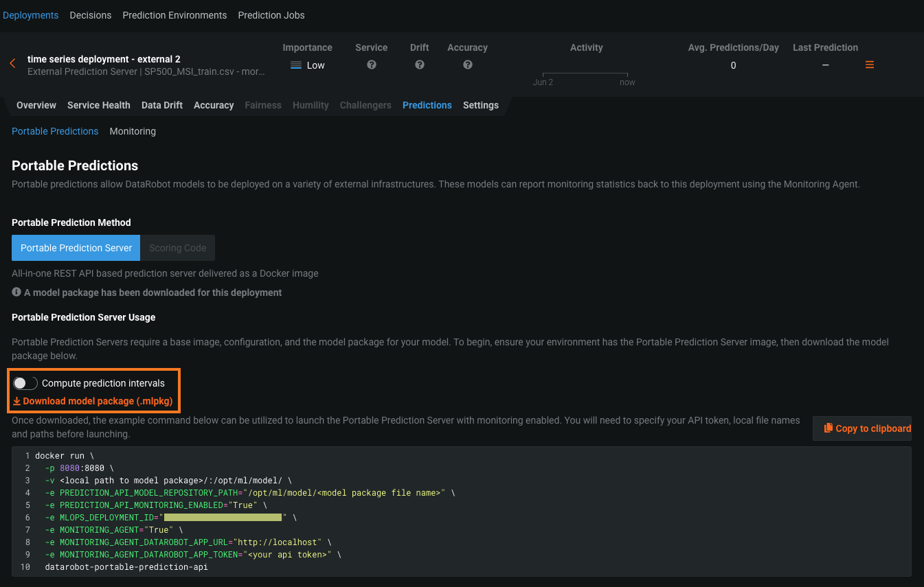The image size is (924, 587).
Task: Click the Low importance level icon
Action: pyautogui.click(x=296, y=65)
